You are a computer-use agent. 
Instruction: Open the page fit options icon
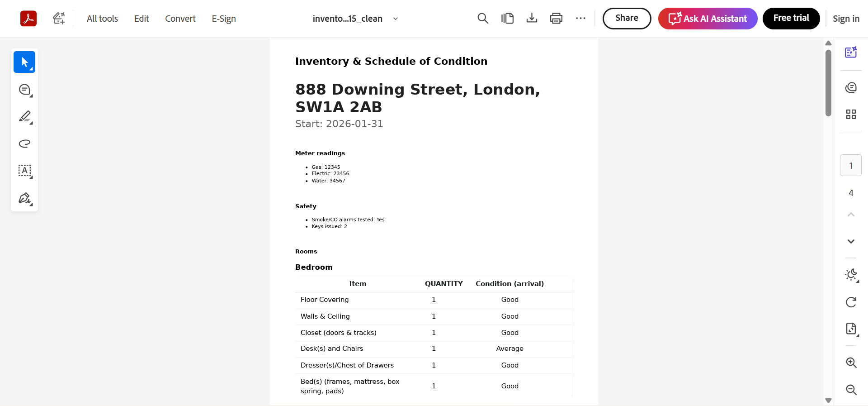(852, 329)
